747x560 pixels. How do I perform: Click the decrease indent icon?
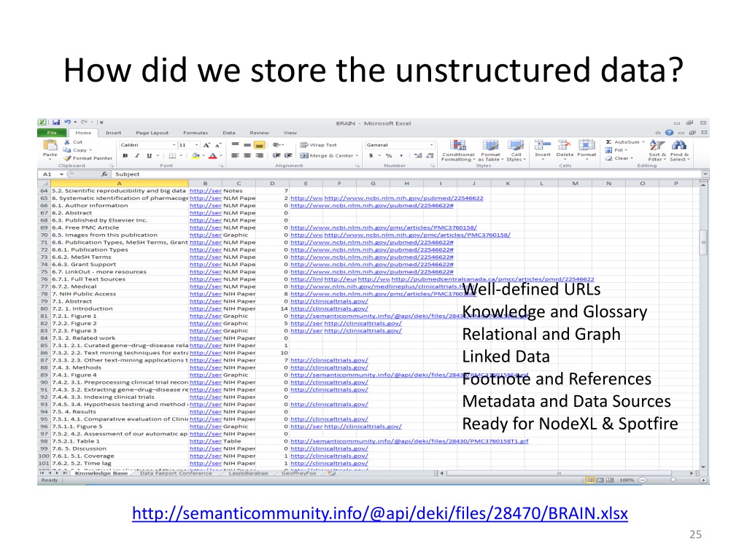(276, 155)
